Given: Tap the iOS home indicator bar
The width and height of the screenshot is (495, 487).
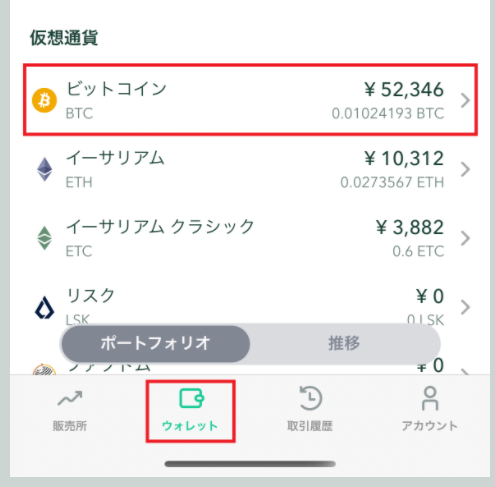Looking at the screenshot, I should pos(250,464).
